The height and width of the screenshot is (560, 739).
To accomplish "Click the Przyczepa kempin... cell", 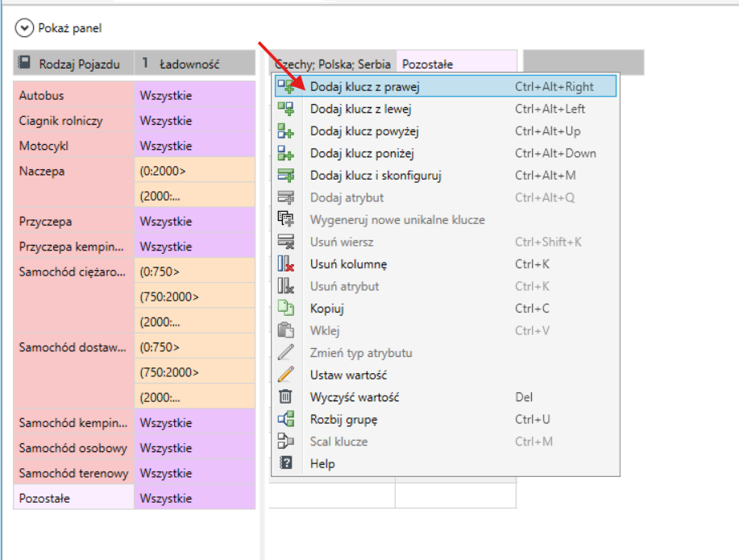I will pyautogui.click(x=74, y=246).
